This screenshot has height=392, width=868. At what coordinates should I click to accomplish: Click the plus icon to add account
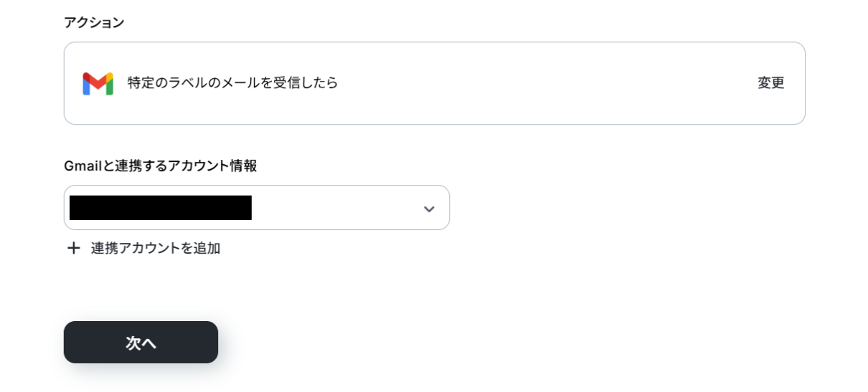click(x=73, y=248)
